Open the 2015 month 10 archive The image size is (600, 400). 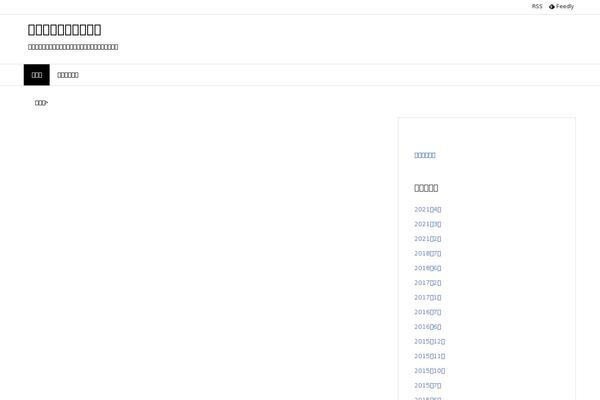tap(429, 371)
